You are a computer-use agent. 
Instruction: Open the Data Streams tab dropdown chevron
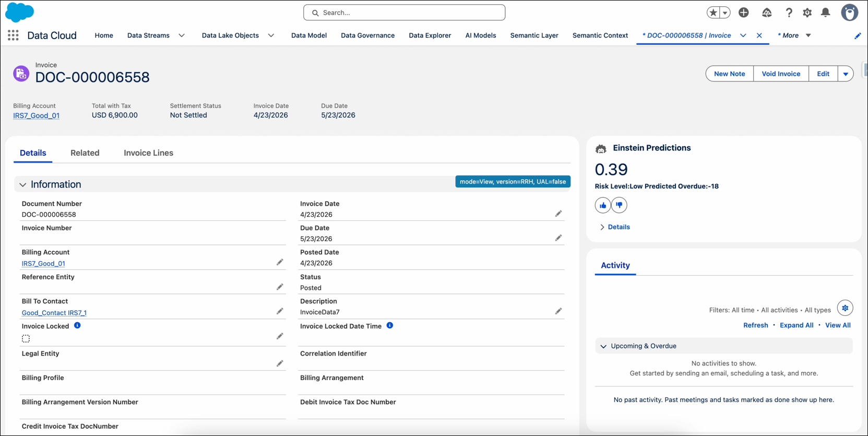click(x=182, y=36)
